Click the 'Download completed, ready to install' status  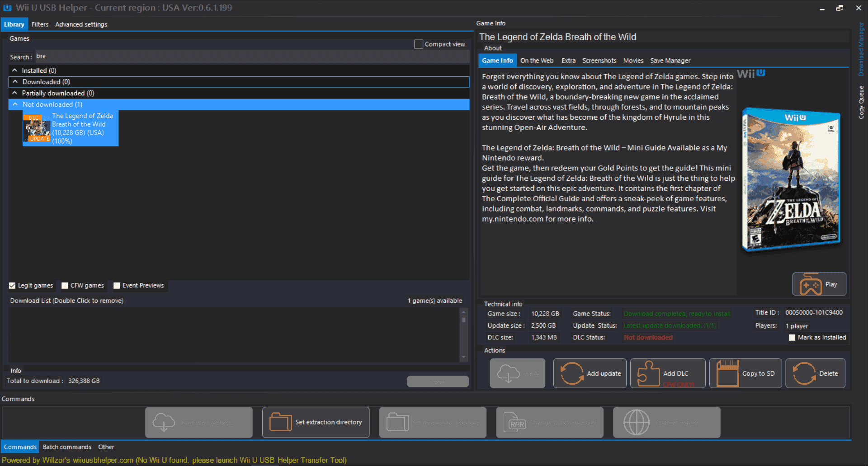point(677,314)
